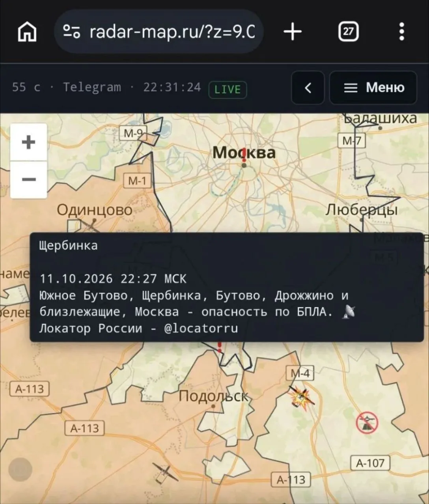Click the @locatorru channel mention

click(x=201, y=328)
